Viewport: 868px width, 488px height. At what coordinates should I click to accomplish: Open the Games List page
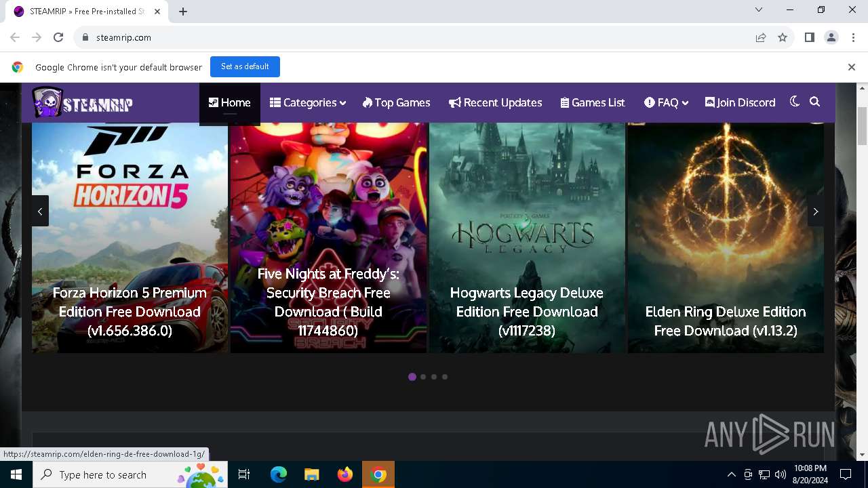(593, 103)
